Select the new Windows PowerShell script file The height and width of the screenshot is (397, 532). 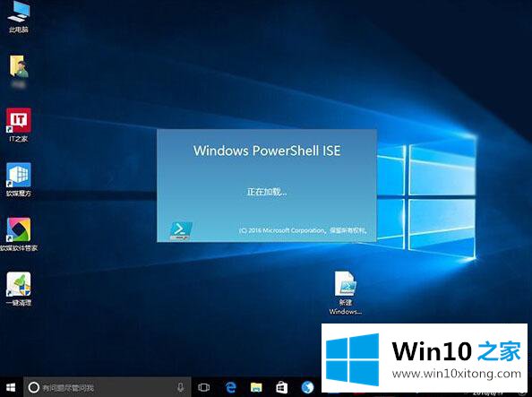[x=345, y=293]
